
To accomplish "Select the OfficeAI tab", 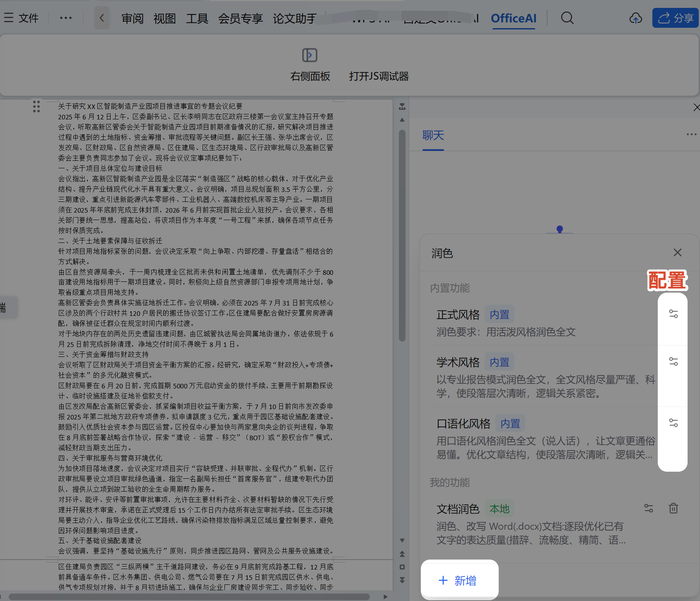I will click(514, 18).
